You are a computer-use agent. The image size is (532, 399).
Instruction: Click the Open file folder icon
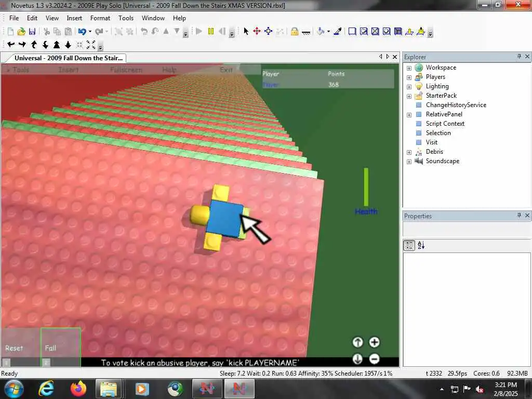click(x=21, y=32)
